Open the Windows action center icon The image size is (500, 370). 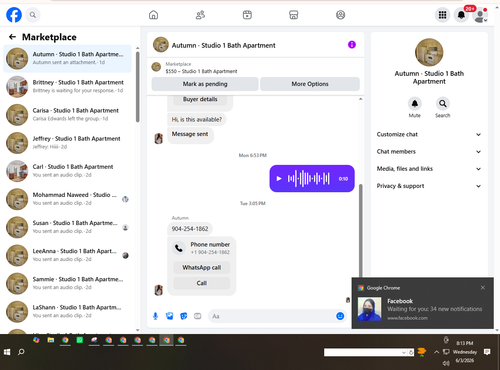[487, 352]
